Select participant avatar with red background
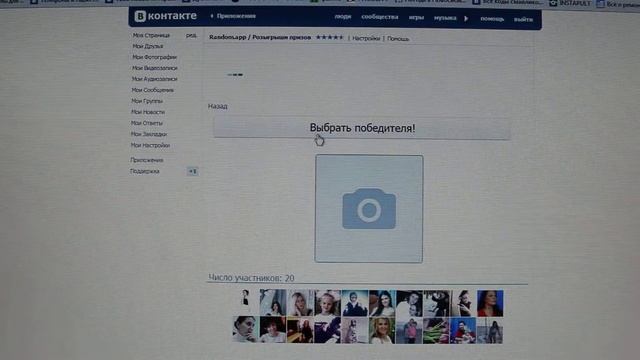The image size is (640, 360). tap(490, 303)
